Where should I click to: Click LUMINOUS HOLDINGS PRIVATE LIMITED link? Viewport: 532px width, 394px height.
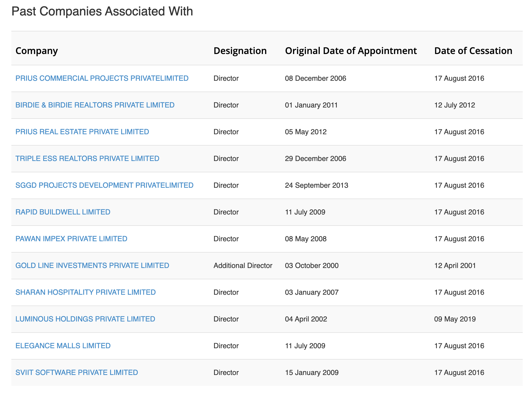85,319
